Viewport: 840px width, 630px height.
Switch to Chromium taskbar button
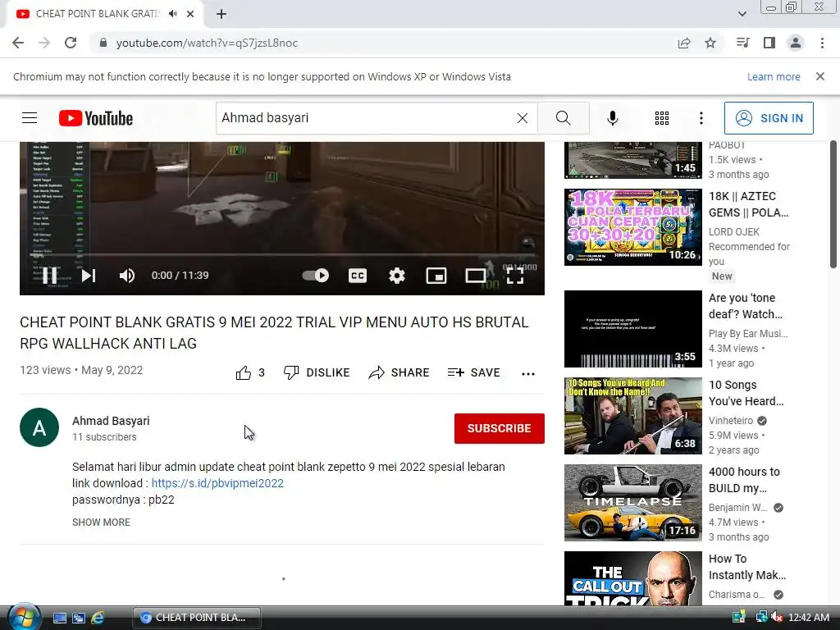tap(197, 618)
